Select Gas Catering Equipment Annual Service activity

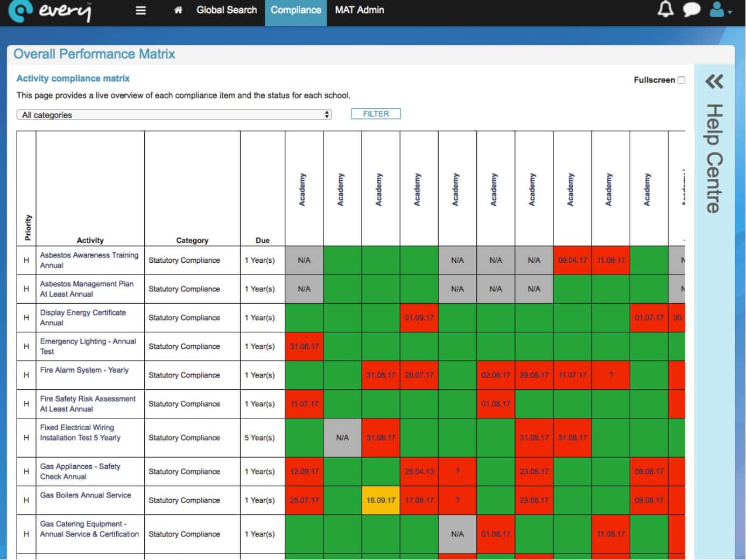click(89, 529)
